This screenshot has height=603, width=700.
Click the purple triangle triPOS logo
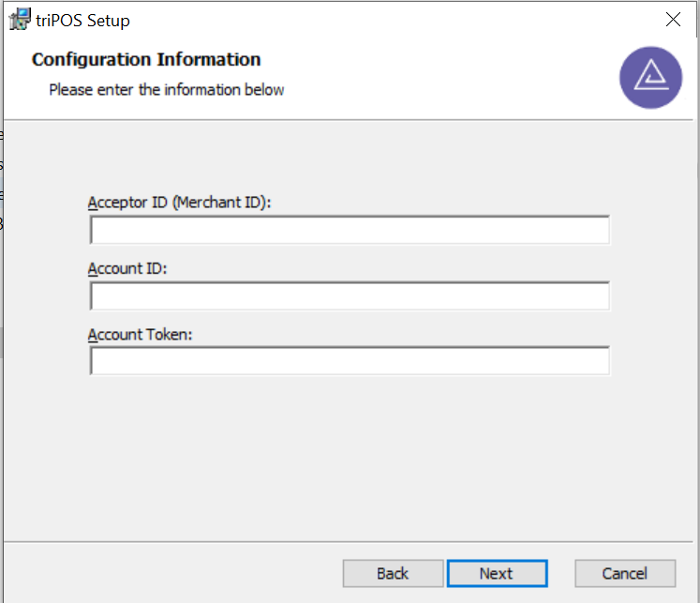tap(650, 78)
